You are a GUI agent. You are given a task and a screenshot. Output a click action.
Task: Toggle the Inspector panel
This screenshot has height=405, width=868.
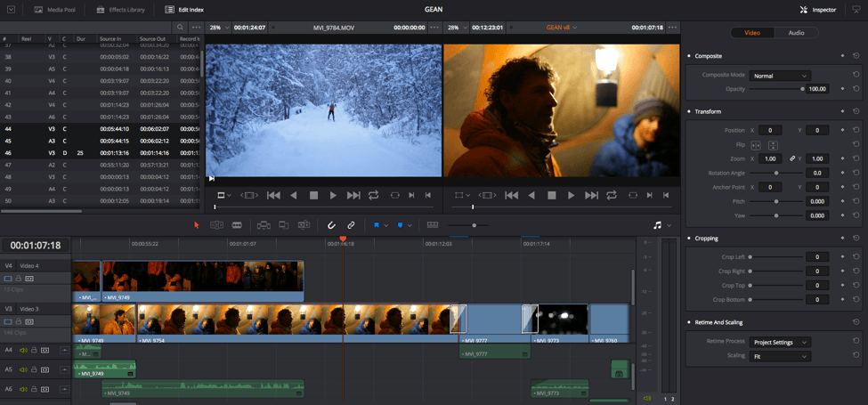coord(818,10)
